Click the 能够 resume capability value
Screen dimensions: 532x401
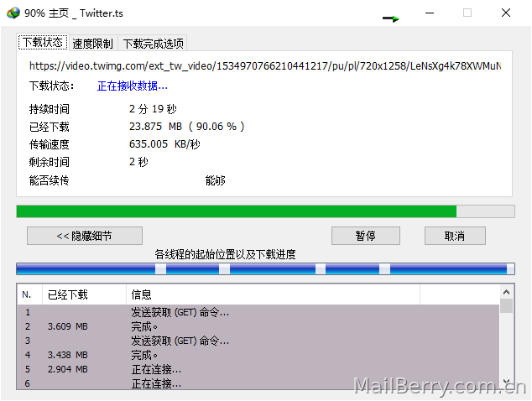click(216, 180)
